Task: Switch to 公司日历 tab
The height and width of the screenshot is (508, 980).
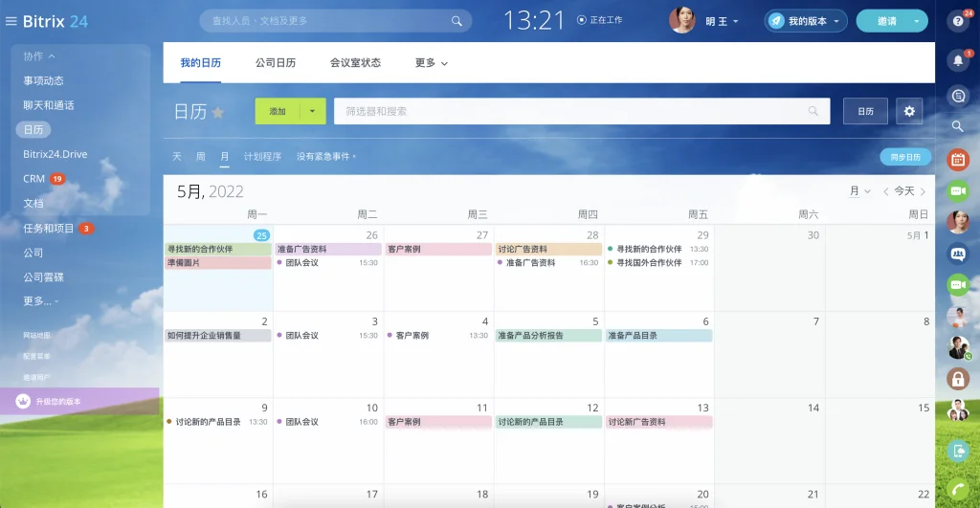Action: (276, 62)
